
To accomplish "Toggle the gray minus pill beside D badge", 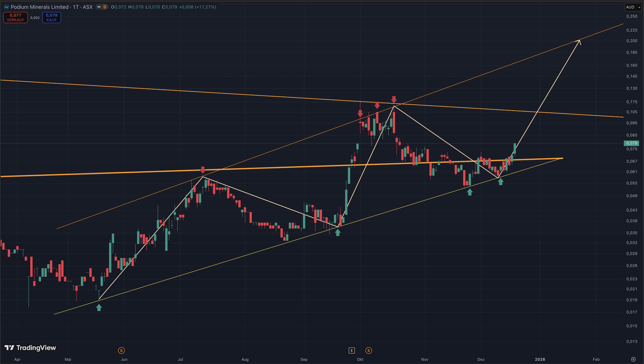I will coord(99,7).
